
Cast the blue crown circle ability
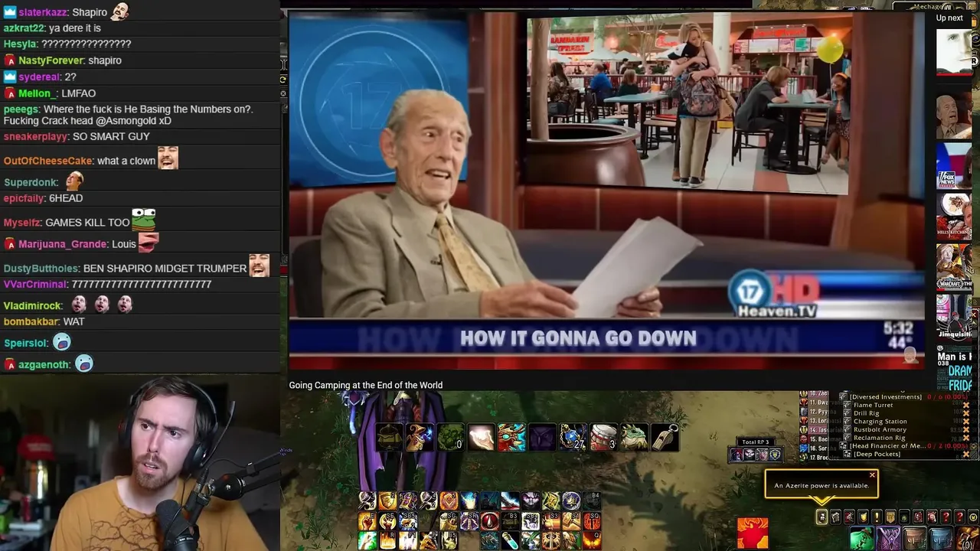click(571, 500)
